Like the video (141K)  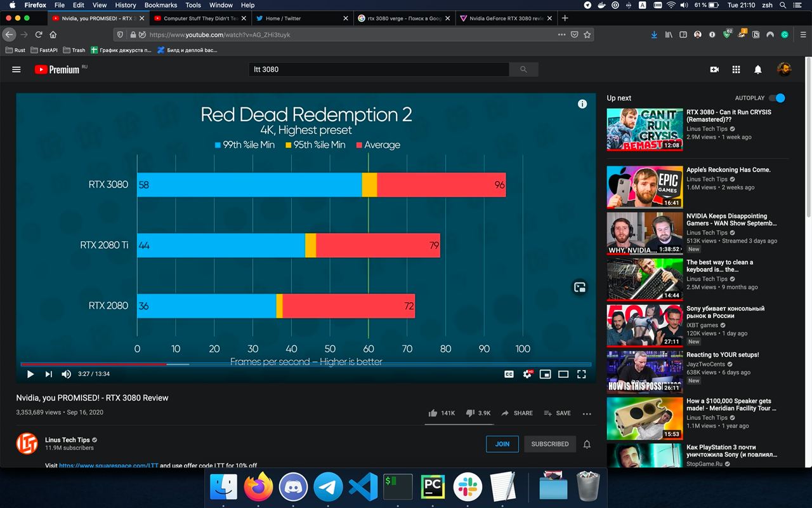(442, 413)
